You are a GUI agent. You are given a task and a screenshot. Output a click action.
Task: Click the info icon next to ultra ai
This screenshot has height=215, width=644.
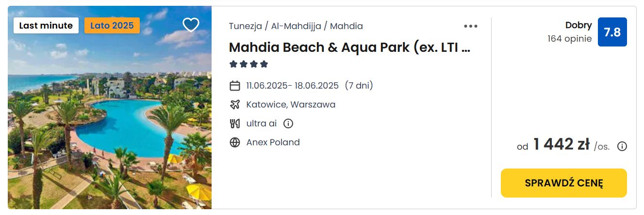click(x=288, y=123)
